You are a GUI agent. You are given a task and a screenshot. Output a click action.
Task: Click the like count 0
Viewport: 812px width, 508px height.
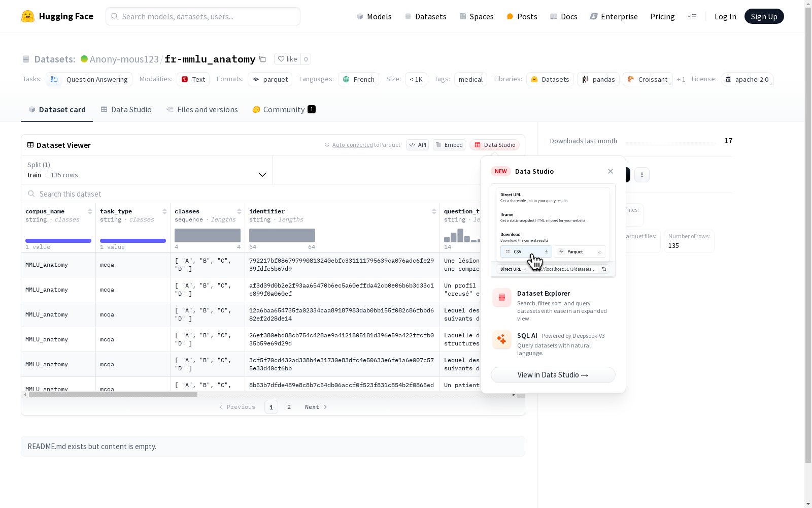pyautogui.click(x=306, y=59)
